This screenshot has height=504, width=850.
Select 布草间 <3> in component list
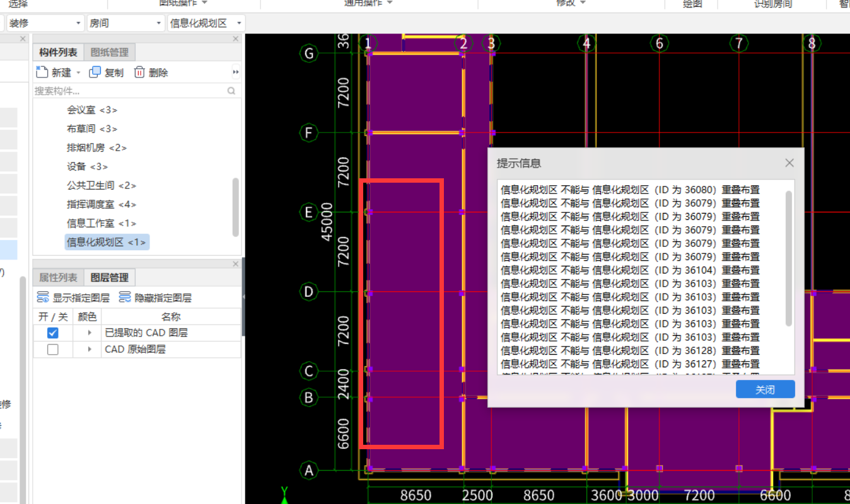(92, 129)
